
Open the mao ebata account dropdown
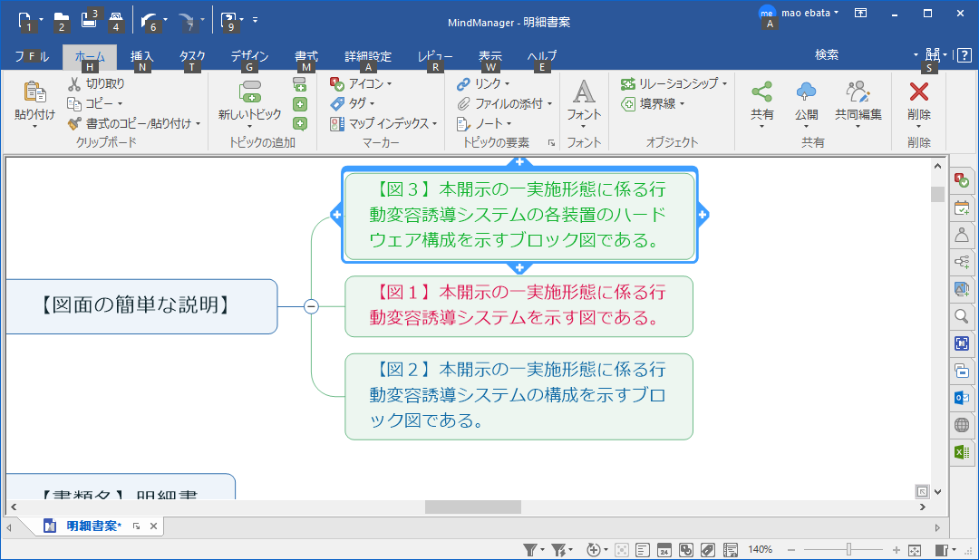pos(836,13)
